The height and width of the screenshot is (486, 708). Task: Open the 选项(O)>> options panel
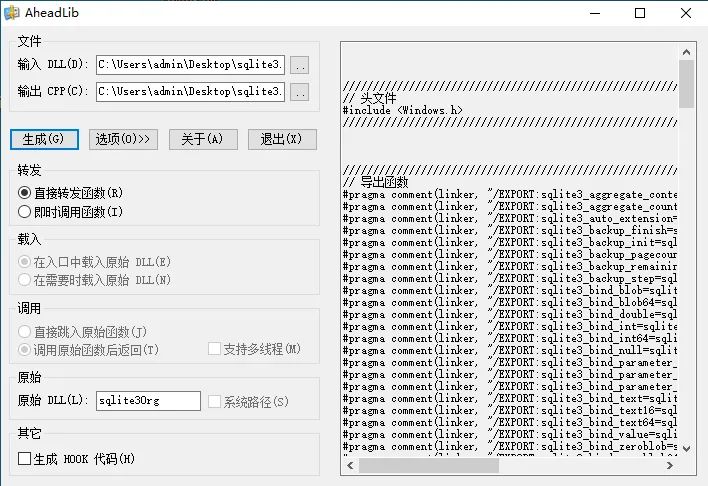pos(123,139)
